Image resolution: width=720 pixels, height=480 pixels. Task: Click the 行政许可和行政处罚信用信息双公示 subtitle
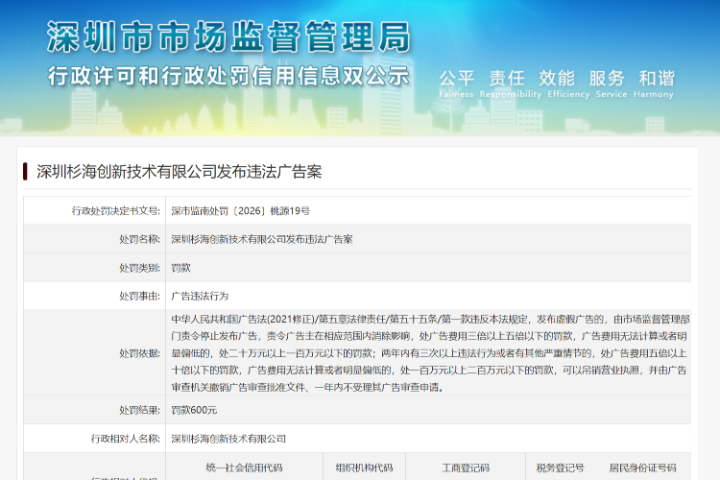228,77
